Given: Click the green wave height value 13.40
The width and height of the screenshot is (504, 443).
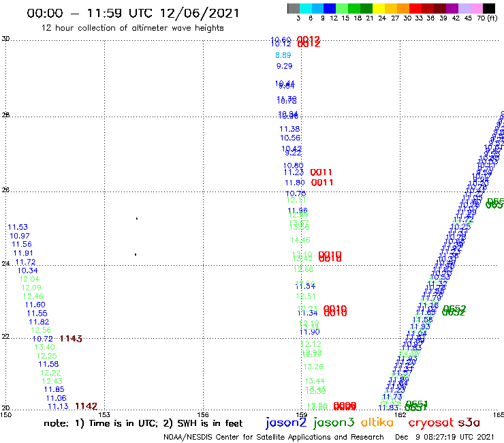Looking at the screenshot, I should [x=45, y=347].
